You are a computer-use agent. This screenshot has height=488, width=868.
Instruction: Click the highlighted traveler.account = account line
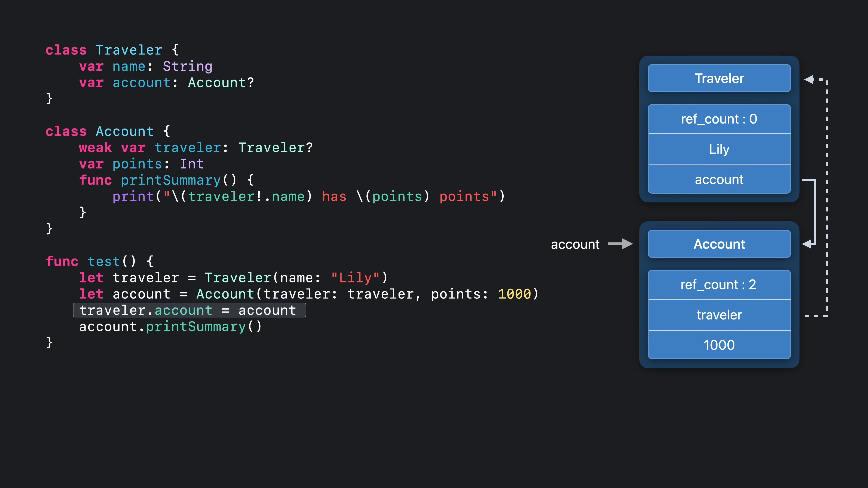tap(189, 310)
